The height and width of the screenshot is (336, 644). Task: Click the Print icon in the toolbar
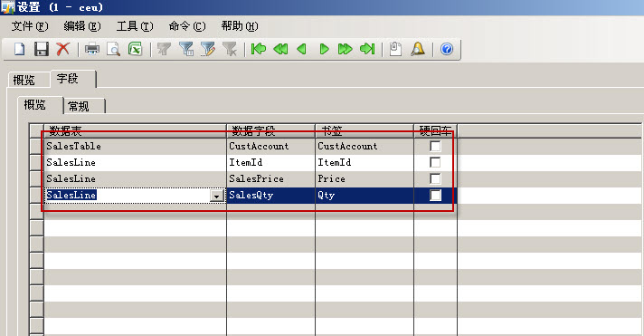click(x=92, y=49)
